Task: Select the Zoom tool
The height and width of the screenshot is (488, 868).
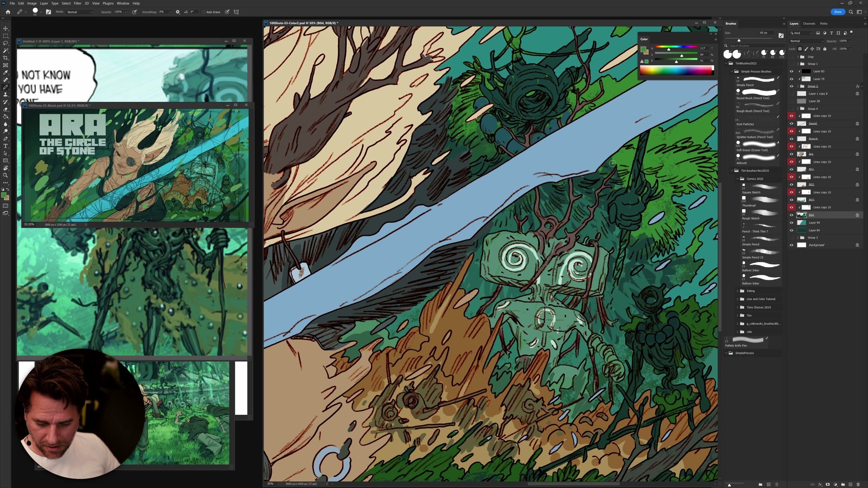Action: pos(5,175)
